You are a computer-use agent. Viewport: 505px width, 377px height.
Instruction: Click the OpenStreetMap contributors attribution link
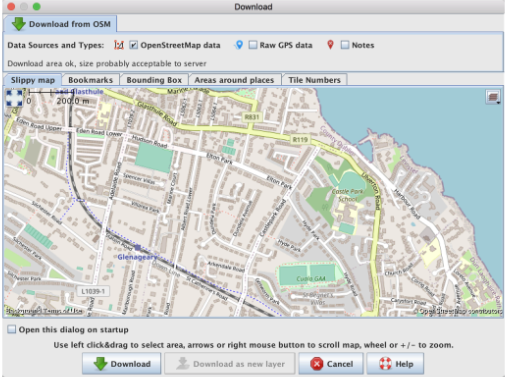[458, 311]
